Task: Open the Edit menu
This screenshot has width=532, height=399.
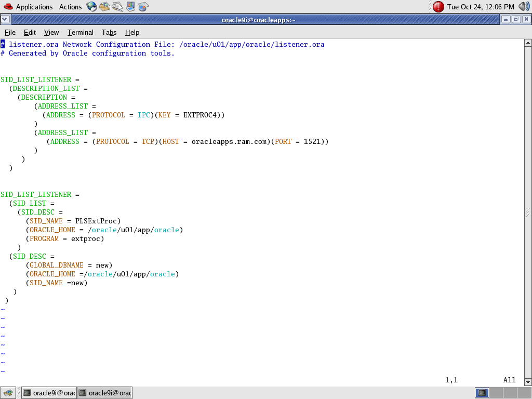Action: (x=30, y=32)
